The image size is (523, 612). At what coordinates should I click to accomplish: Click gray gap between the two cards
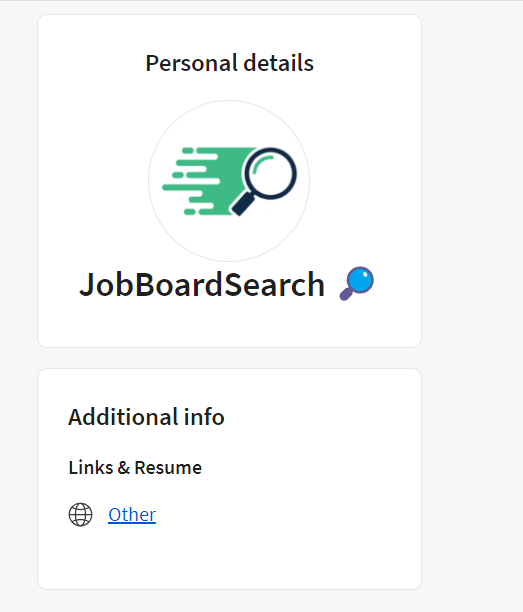tap(229, 358)
